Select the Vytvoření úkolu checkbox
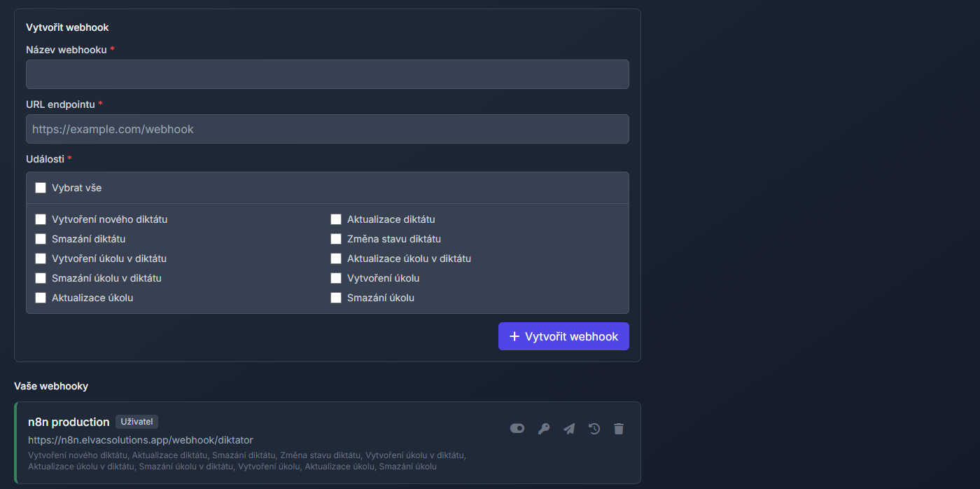980x489 pixels. (x=336, y=278)
